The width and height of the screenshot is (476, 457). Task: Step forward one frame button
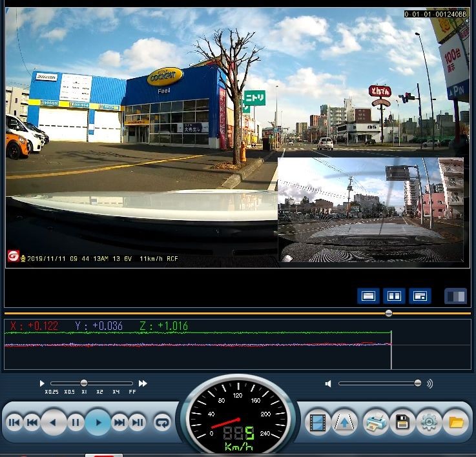coord(138,422)
